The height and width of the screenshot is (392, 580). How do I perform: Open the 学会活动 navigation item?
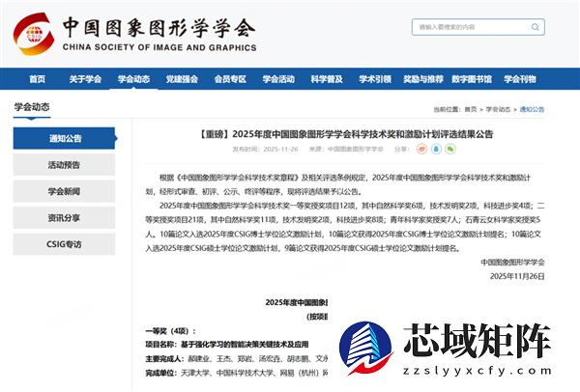tap(278, 79)
